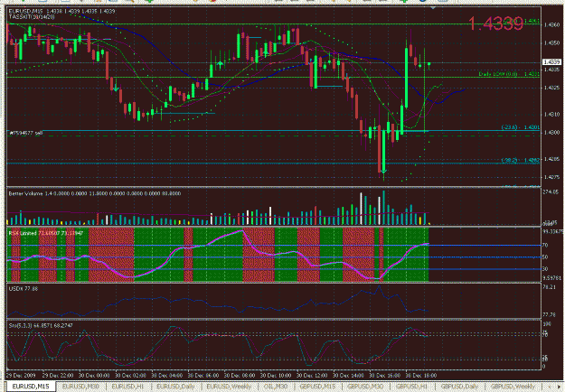This screenshot has height=392, width=565.
Task: Click the 1.4360 price scale value
Action: click(552, 24)
